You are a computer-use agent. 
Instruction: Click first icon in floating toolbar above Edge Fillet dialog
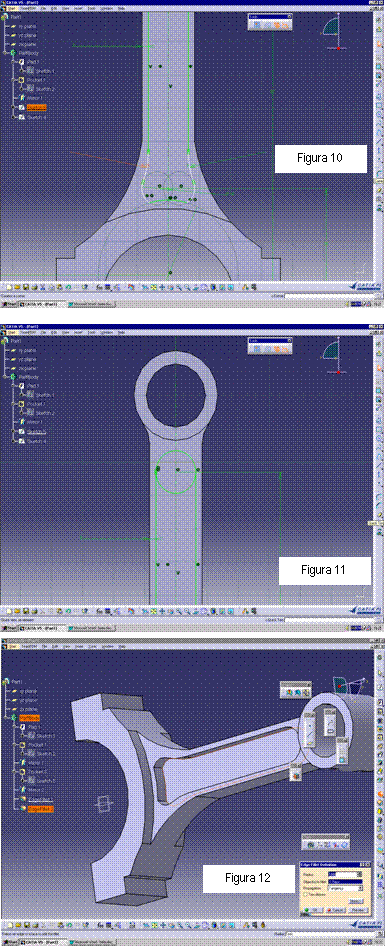tap(311, 845)
